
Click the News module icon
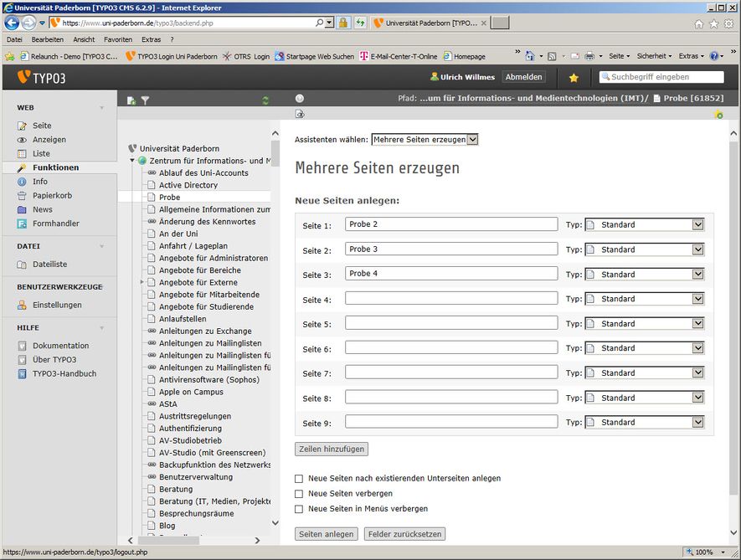point(23,209)
